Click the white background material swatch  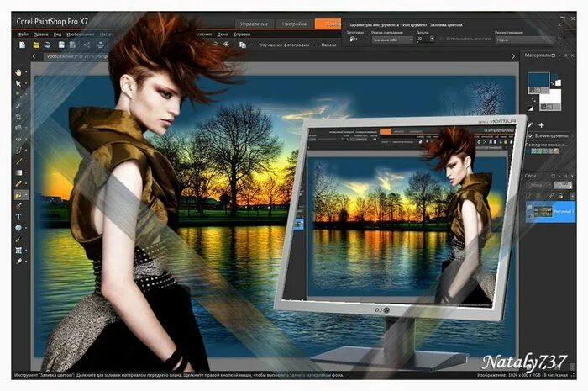pyautogui.click(x=553, y=96)
